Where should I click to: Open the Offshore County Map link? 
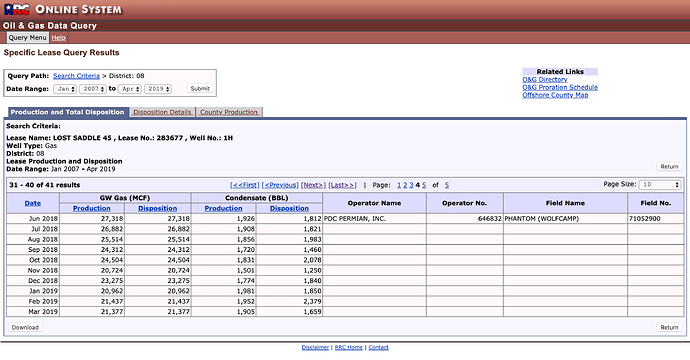point(555,95)
